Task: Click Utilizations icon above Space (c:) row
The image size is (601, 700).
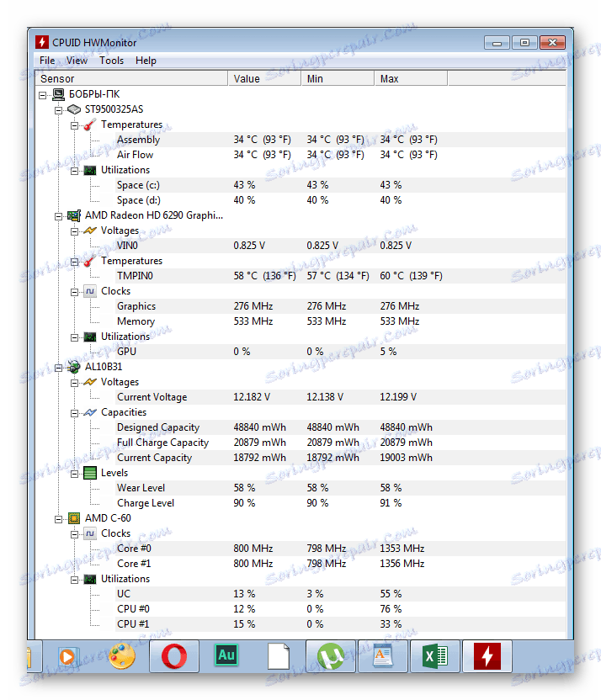Action: point(90,170)
